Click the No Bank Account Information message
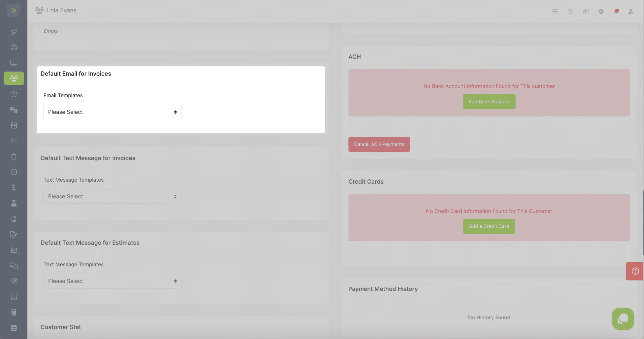The width and height of the screenshot is (644, 339). [489, 86]
